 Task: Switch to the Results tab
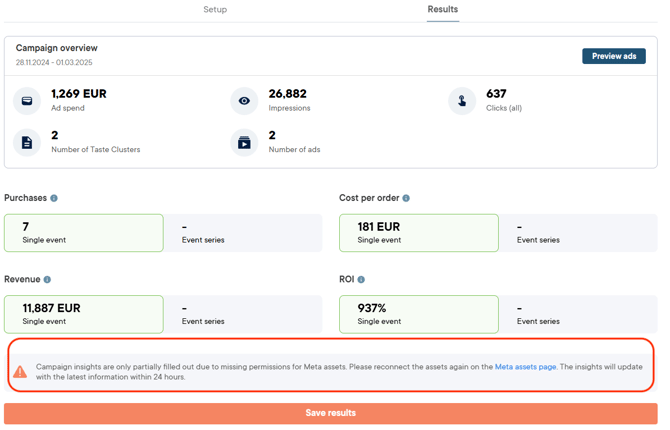(443, 9)
